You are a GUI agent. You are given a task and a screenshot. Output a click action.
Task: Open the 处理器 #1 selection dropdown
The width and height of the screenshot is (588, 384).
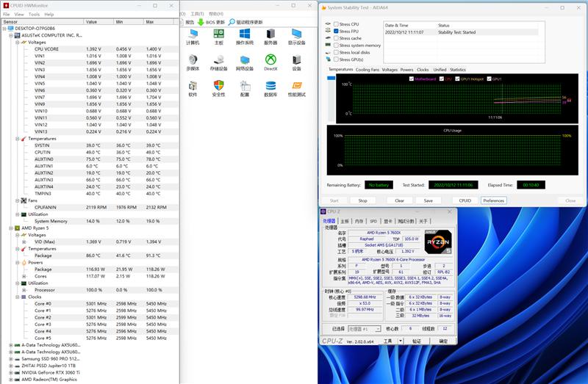pos(365,328)
